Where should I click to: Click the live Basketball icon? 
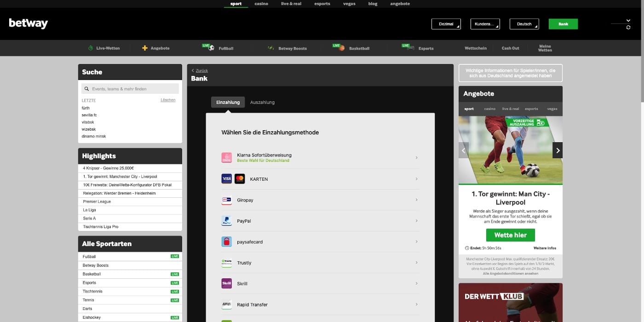[x=339, y=47]
